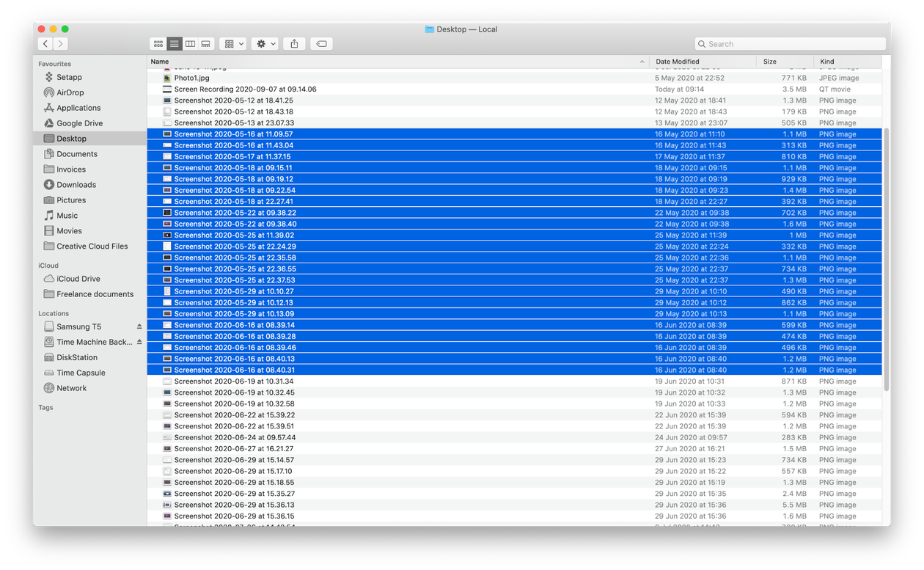Open the action gear dropdown menu
Viewport: 924px width, 570px height.
(264, 43)
